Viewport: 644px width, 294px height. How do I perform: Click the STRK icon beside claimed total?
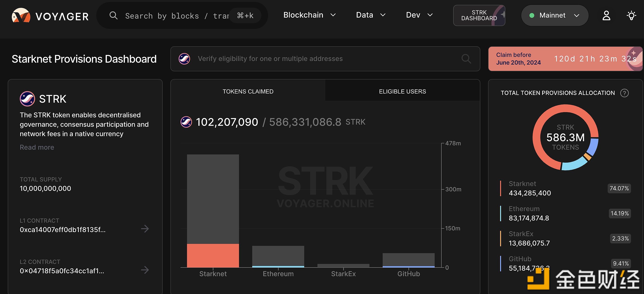coord(186,122)
